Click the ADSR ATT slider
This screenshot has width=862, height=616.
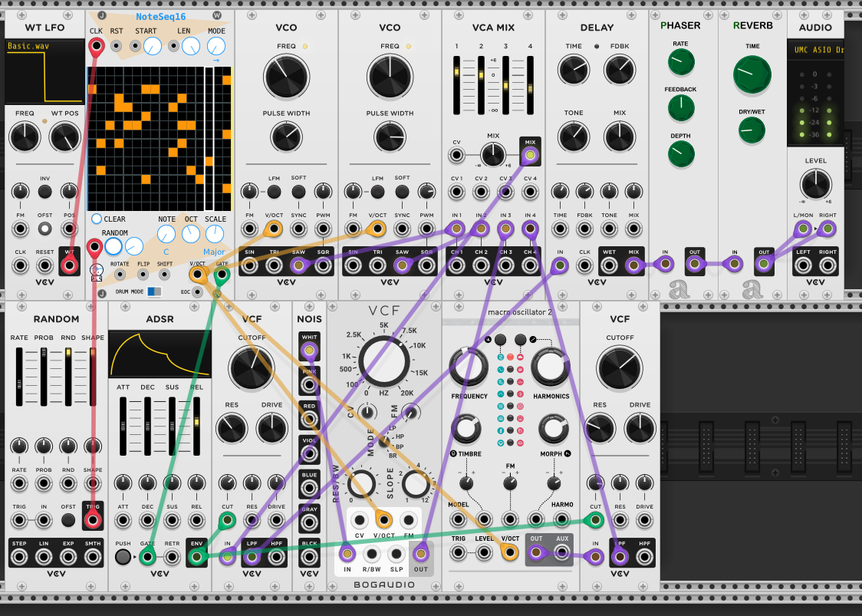point(123,427)
